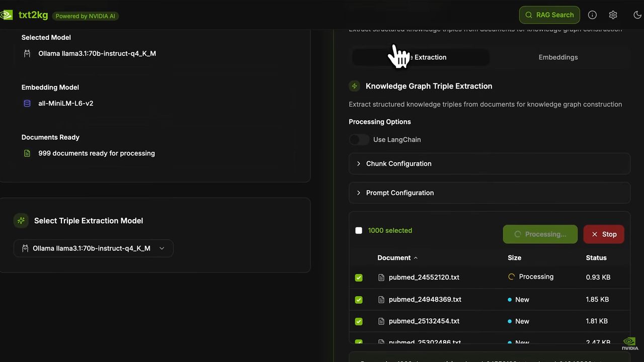This screenshot has height=362, width=644.
Task: Click the document icon beside 999 documents ready
Action: pyautogui.click(x=27, y=153)
